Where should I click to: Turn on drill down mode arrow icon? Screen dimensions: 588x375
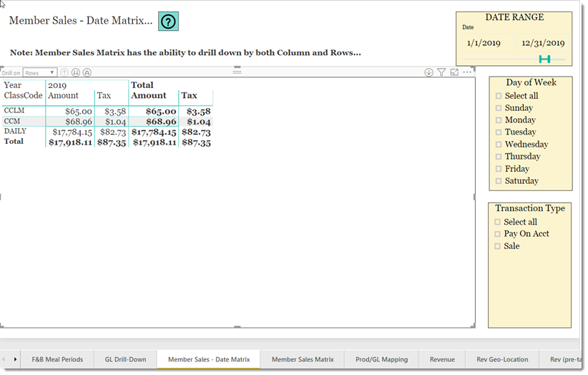tap(428, 72)
